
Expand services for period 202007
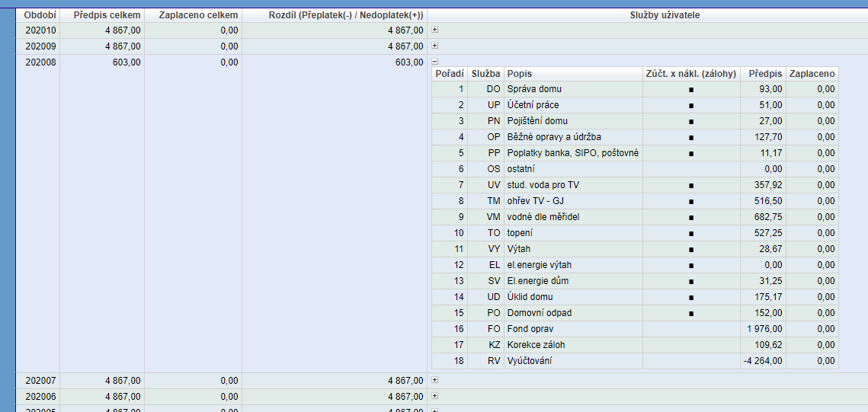coord(434,380)
